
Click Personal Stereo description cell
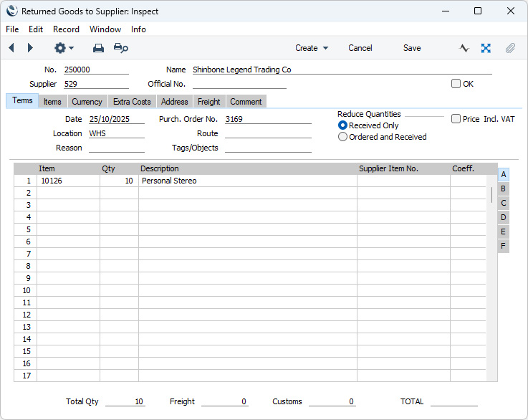248,181
